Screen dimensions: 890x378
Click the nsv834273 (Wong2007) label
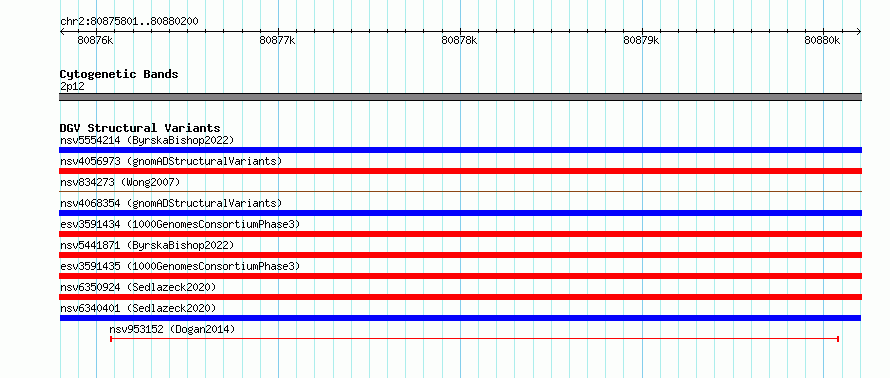click(120, 182)
